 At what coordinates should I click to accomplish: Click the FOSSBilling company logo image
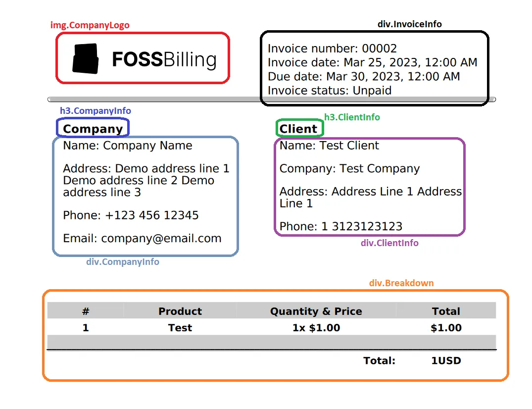pos(145,59)
